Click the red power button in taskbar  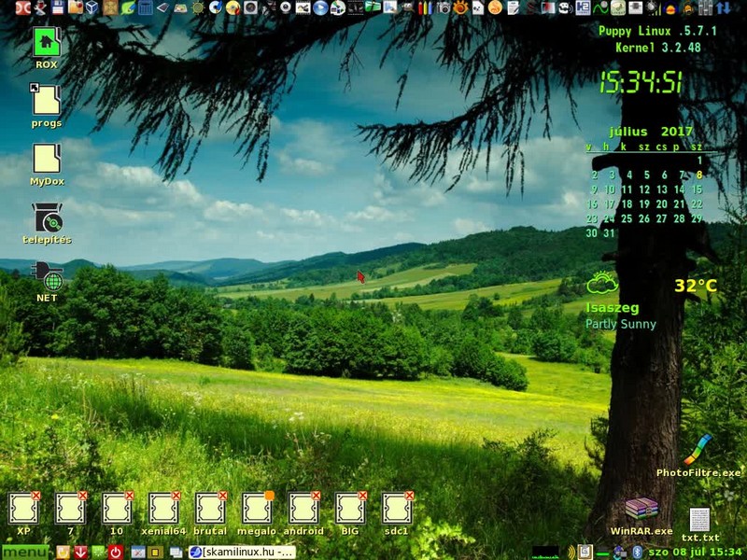pyautogui.click(x=116, y=553)
